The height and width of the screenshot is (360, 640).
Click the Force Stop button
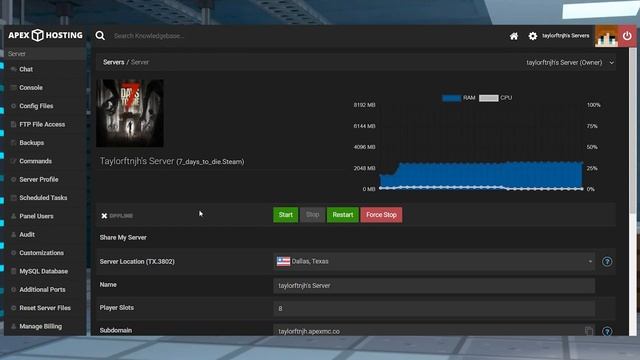(x=381, y=215)
